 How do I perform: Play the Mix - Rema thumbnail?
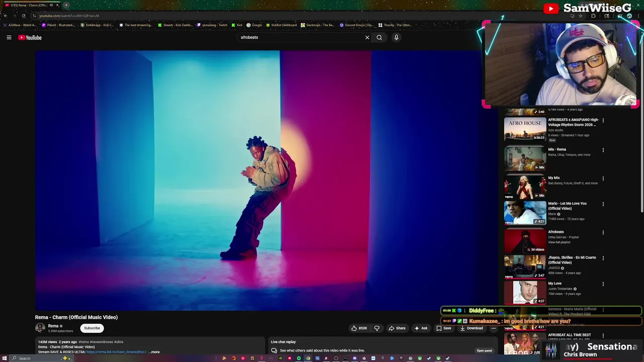click(x=525, y=158)
